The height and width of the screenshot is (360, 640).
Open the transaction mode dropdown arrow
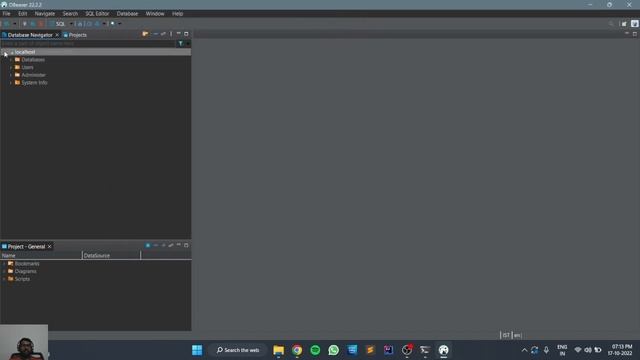click(104, 24)
